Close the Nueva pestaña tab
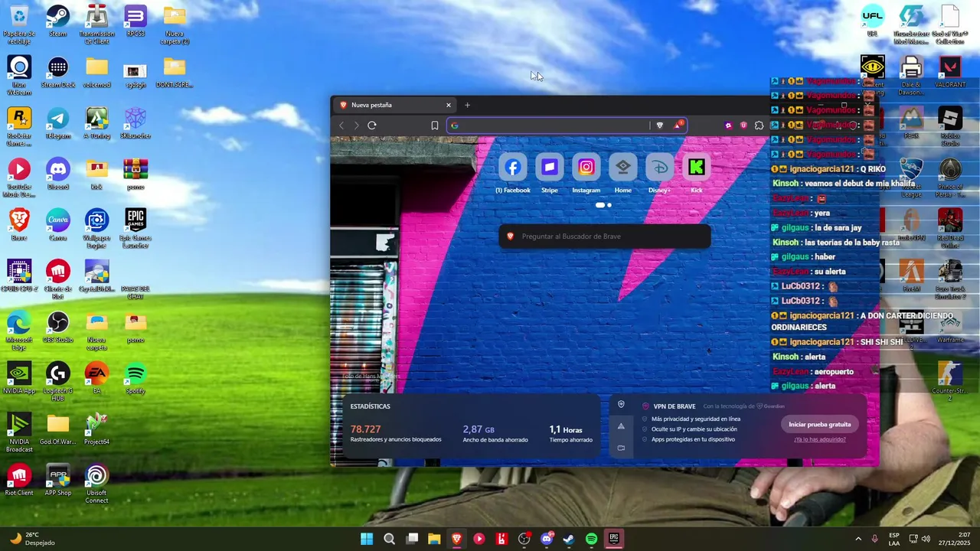The height and width of the screenshot is (551, 980). pyautogui.click(x=449, y=105)
